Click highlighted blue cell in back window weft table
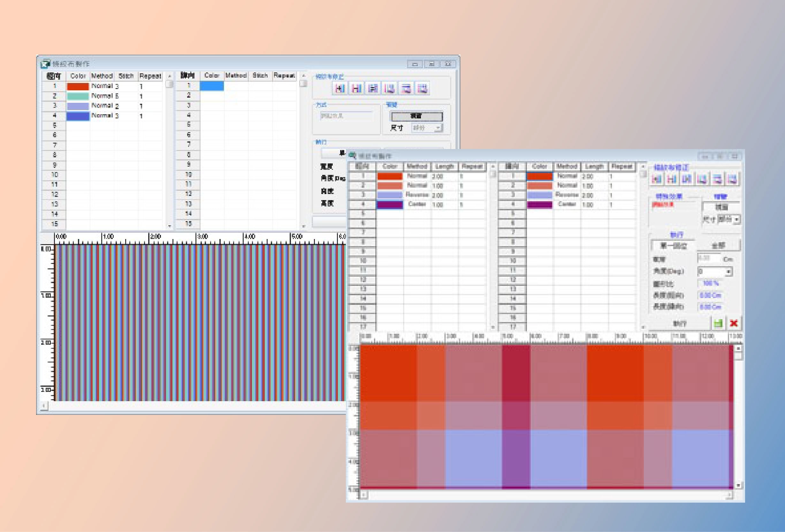This screenshot has width=785, height=532. coord(212,86)
